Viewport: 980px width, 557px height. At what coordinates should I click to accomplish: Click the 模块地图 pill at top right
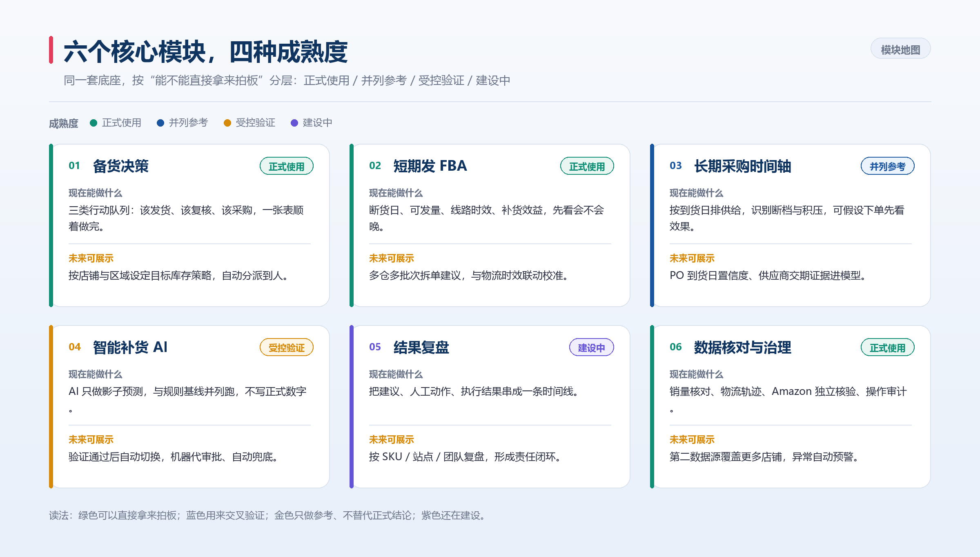(900, 49)
